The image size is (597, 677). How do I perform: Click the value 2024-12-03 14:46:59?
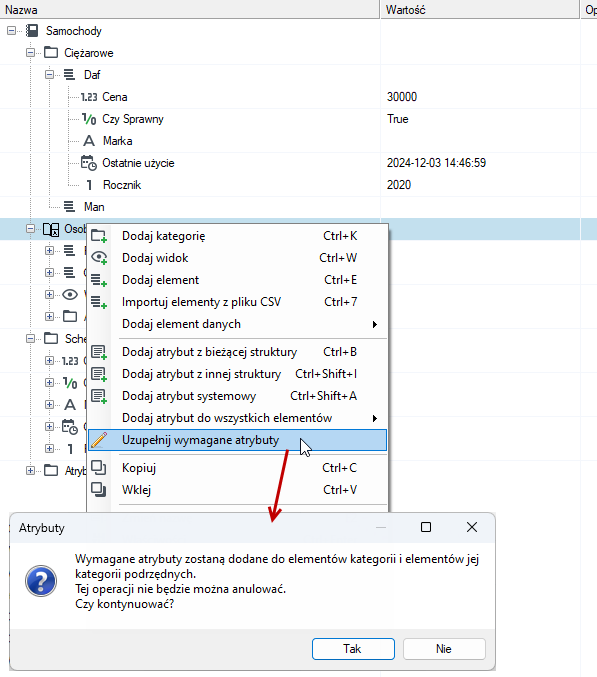[x=436, y=163]
